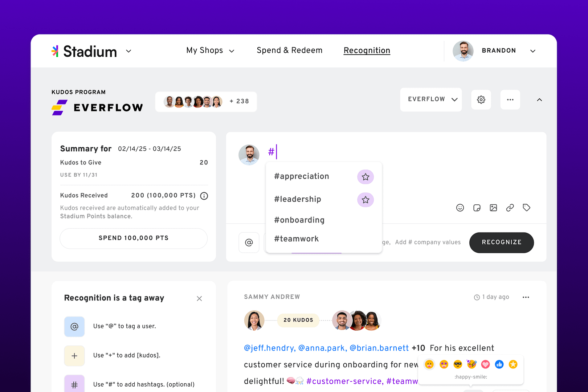
Task: Open the emoji picker in composer
Action: (460, 208)
